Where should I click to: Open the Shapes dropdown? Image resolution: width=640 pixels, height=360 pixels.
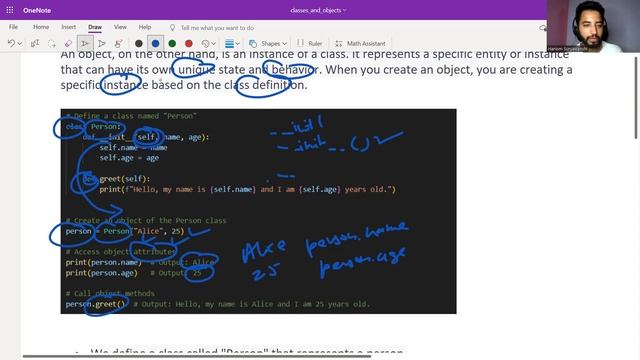tap(268, 43)
